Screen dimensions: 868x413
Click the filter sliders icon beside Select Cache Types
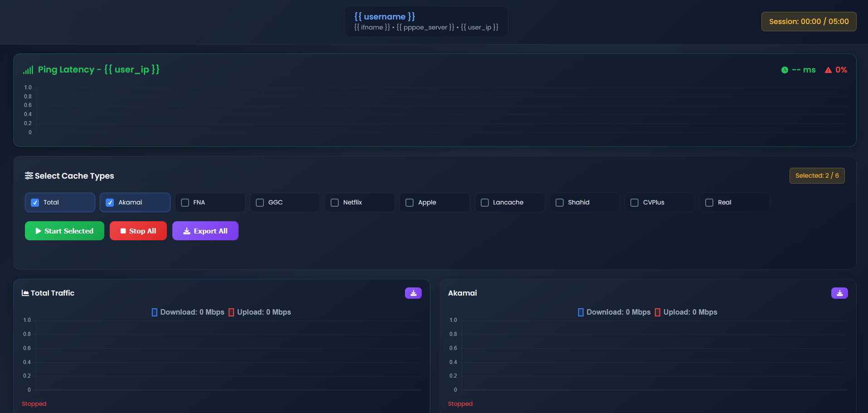pyautogui.click(x=29, y=175)
